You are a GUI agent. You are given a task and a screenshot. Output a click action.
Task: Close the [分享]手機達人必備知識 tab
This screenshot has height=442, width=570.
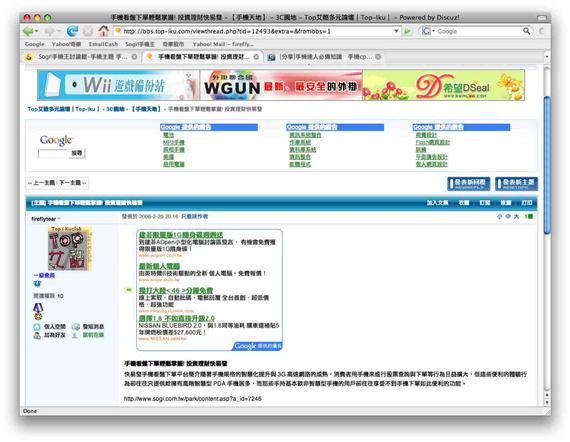[x=378, y=57]
